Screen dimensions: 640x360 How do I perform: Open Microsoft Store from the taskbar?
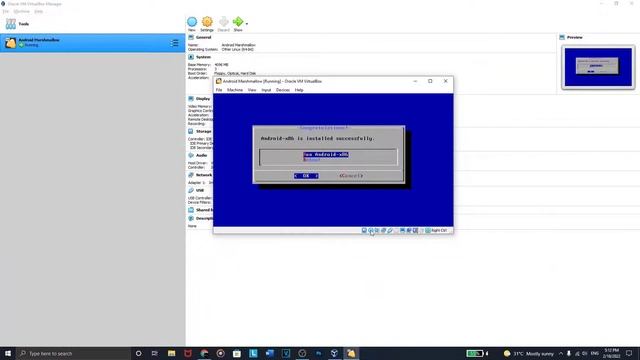point(237,353)
